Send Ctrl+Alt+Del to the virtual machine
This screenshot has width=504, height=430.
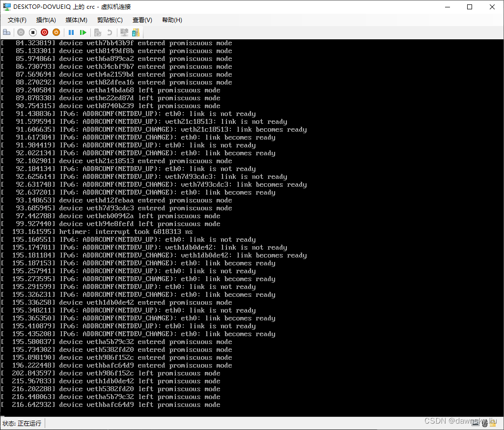[x=6, y=32]
